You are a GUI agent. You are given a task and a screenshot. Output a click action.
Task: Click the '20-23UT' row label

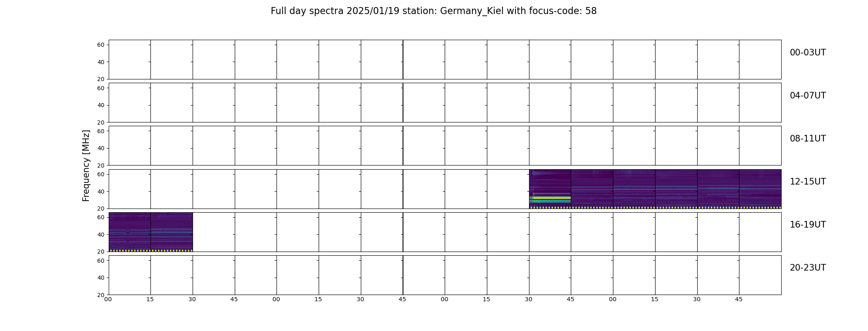(808, 268)
